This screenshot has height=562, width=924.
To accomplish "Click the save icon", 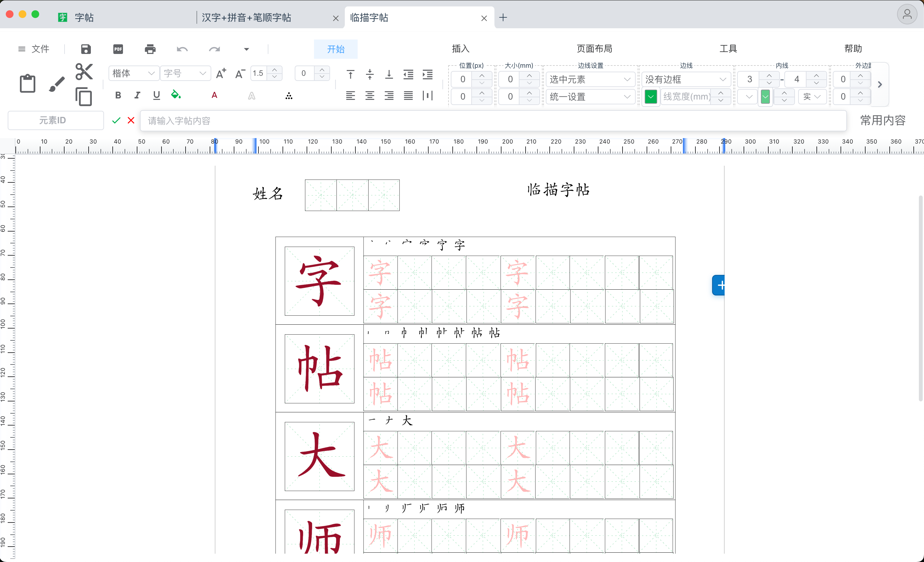I will click(x=85, y=49).
